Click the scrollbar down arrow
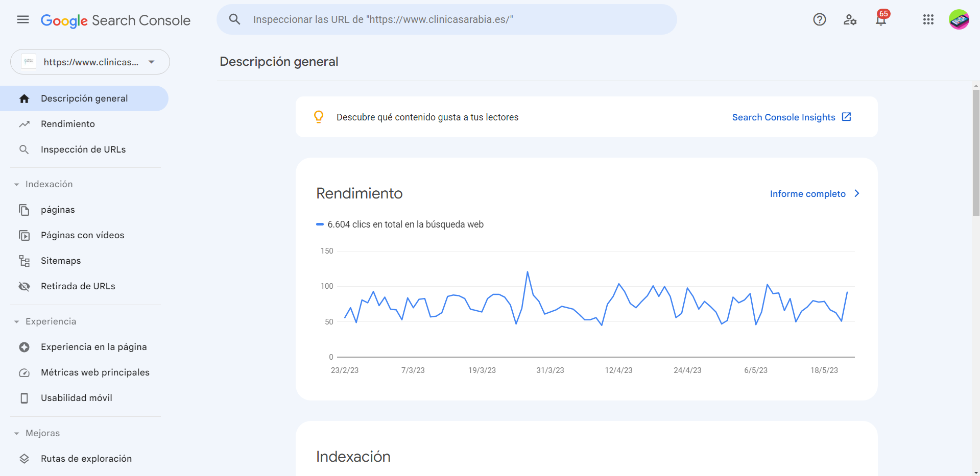Screen dimensions: 980x476 tap(976, 472)
